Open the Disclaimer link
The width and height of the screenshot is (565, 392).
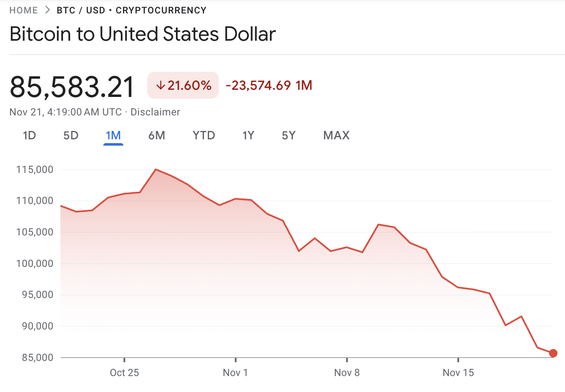tap(155, 112)
